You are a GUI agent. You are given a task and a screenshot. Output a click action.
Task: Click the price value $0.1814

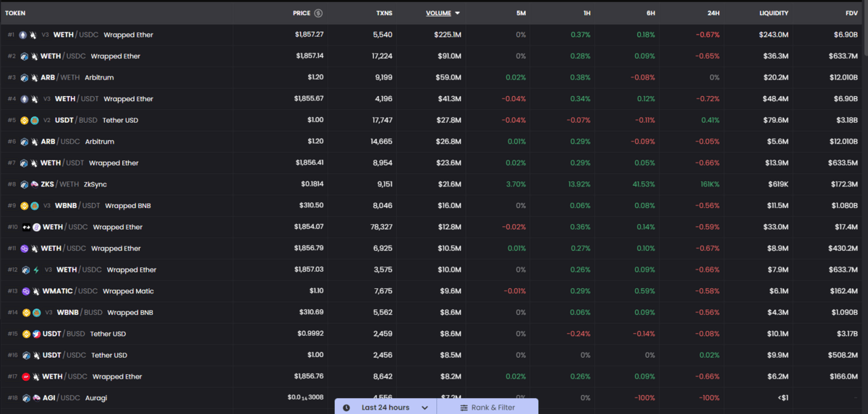pyautogui.click(x=312, y=184)
